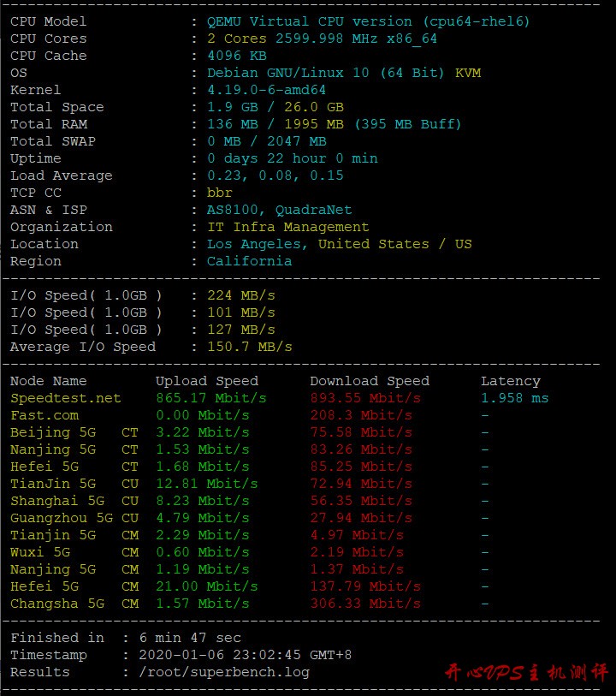Screen dimensions: 616x696
Task: Click the Fast.com node entry
Action: 44,415
